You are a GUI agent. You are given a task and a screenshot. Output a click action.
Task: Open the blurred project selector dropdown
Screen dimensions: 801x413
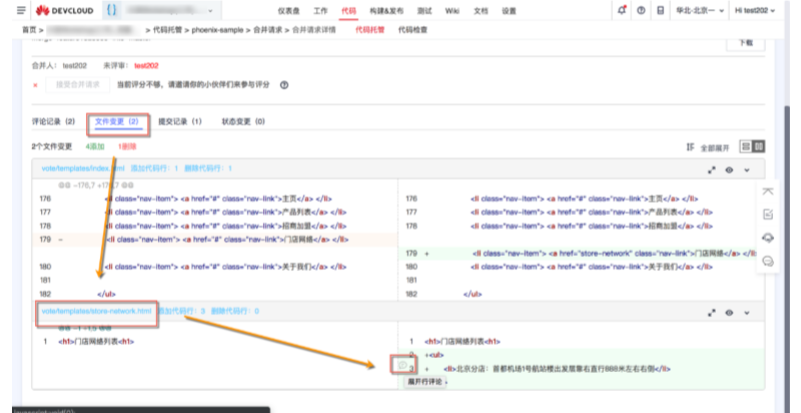click(171, 10)
